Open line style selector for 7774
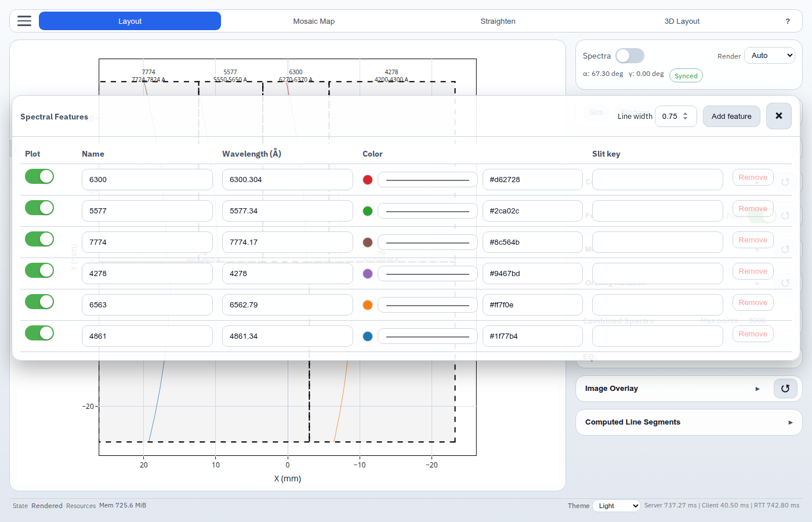 point(427,242)
